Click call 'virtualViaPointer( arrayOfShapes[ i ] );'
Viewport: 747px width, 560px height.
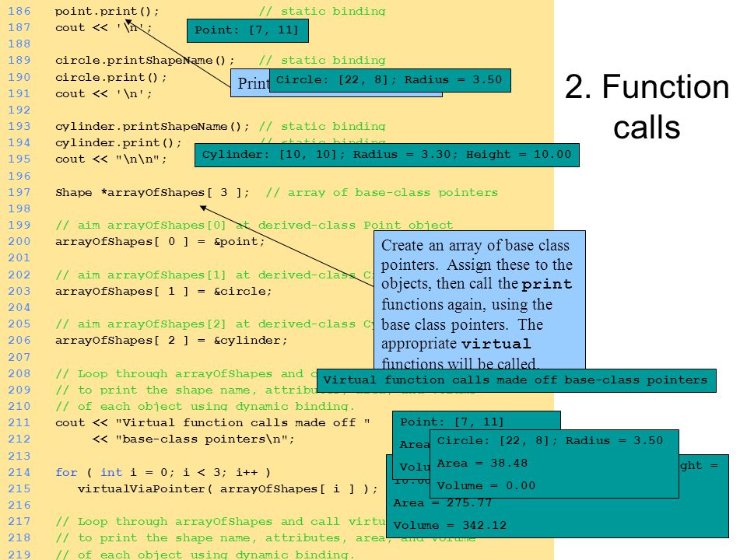pos(228,488)
